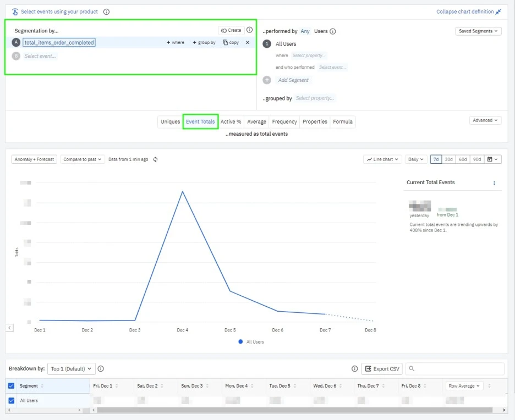Click the 'and who performed' Select event field
515x420 pixels.
pyautogui.click(x=332, y=67)
